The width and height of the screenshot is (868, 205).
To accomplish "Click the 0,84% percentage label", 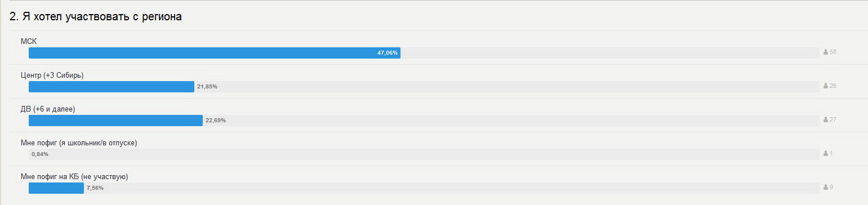I will [40, 154].
